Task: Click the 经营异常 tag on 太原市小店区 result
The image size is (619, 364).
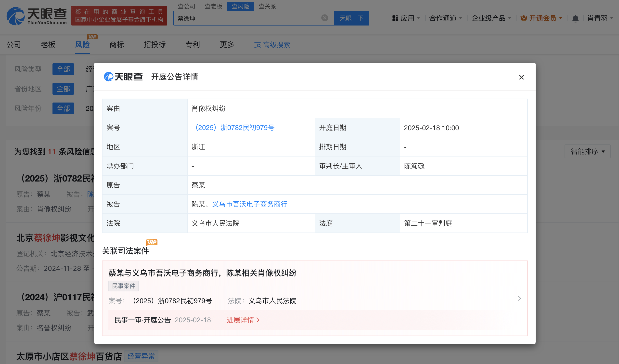Action: click(x=141, y=356)
